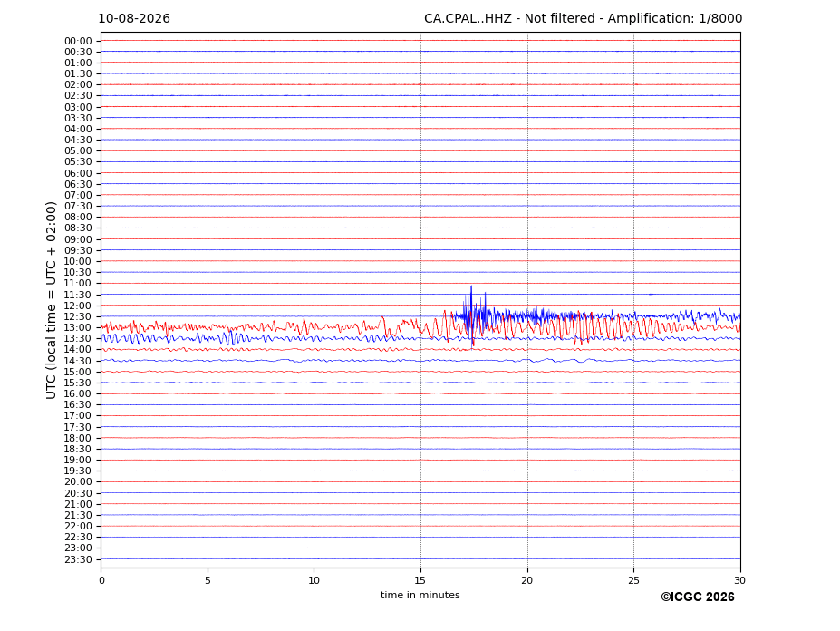840x631 pixels.
Task: Click the 02:00 time row label
Action: pos(78,84)
